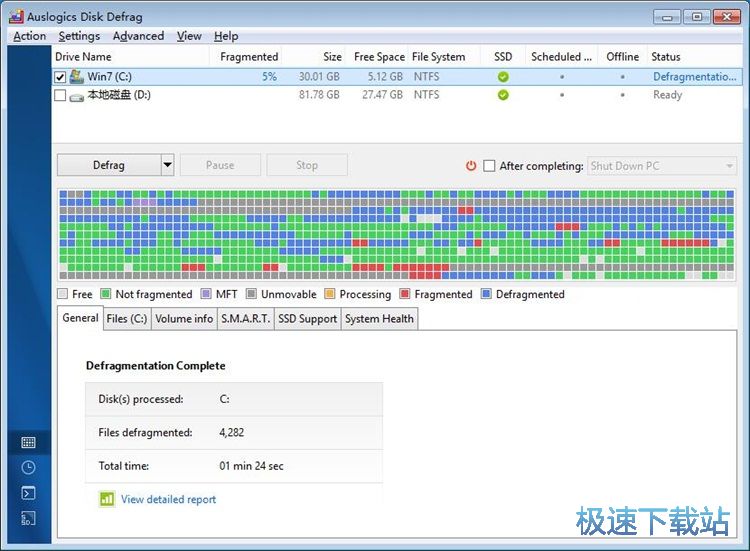This screenshot has height=551, width=750.
Task: Click the red power icon beside After completing
Action: coord(471,166)
